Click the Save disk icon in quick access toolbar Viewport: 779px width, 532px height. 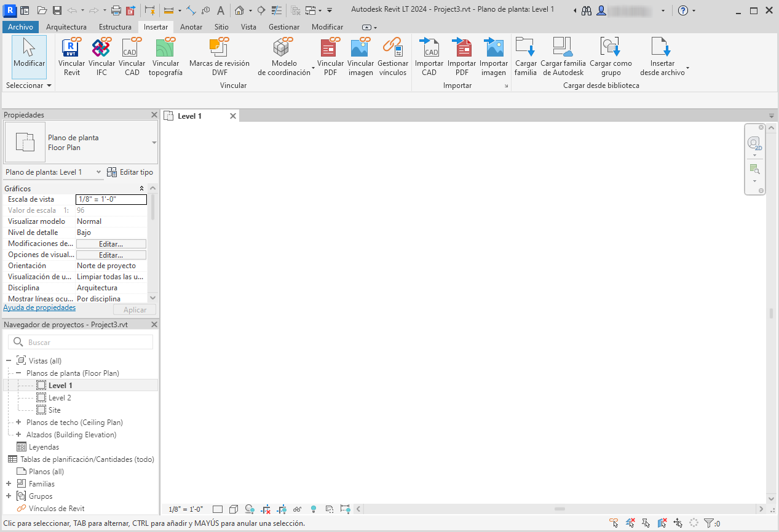(57, 10)
